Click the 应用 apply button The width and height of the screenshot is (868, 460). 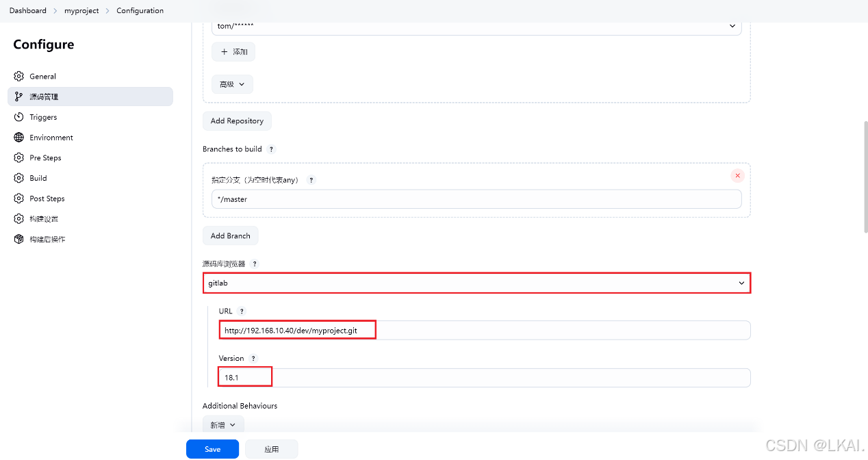pos(271,449)
